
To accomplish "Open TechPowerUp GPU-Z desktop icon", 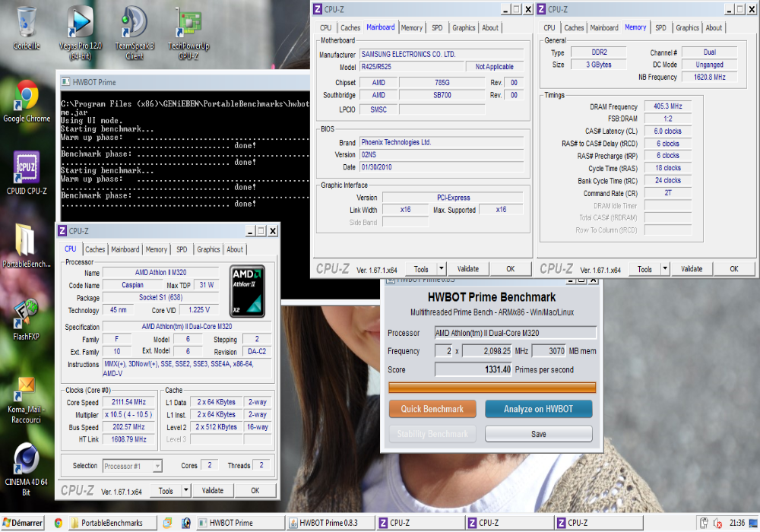I will tap(188, 32).
